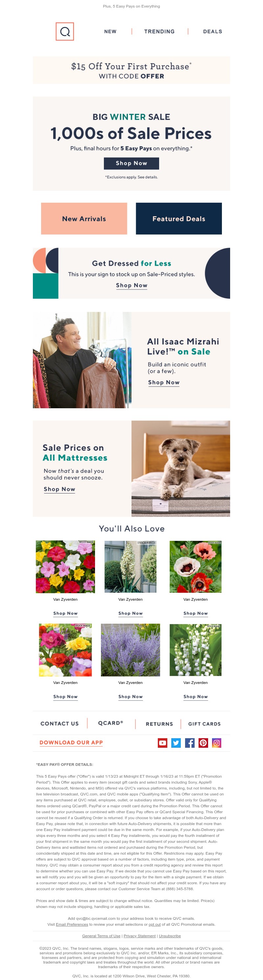
Task: Open the Email Preferences link
Action: [72, 924]
